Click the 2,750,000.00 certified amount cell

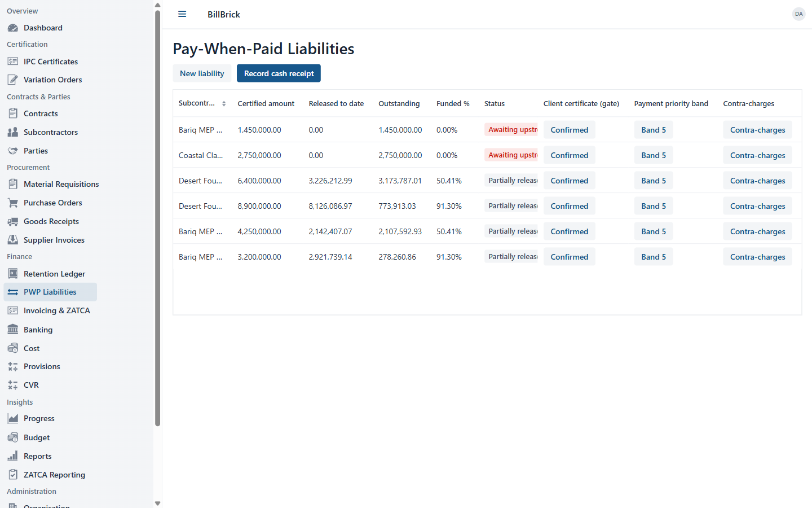tap(259, 155)
